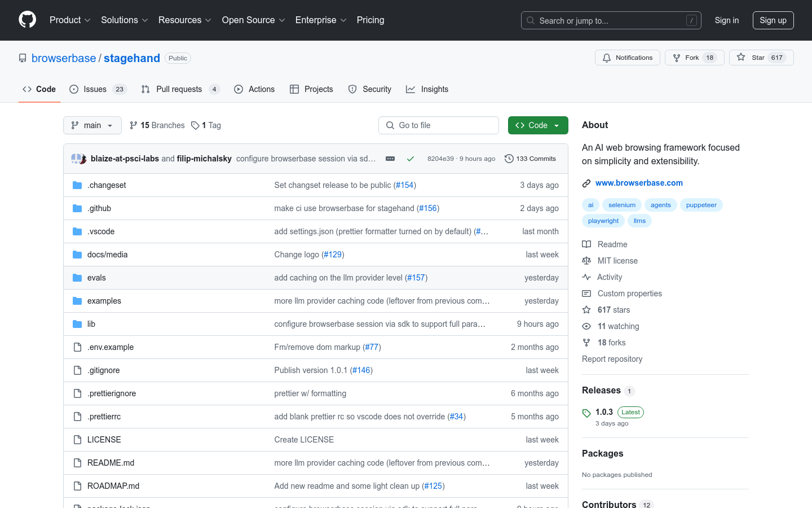Click the GitHub Octocat logo

pos(27,20)
